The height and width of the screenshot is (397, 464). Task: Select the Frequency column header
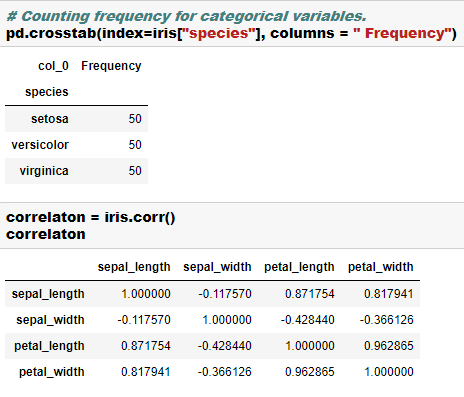(x=111, y=66)
